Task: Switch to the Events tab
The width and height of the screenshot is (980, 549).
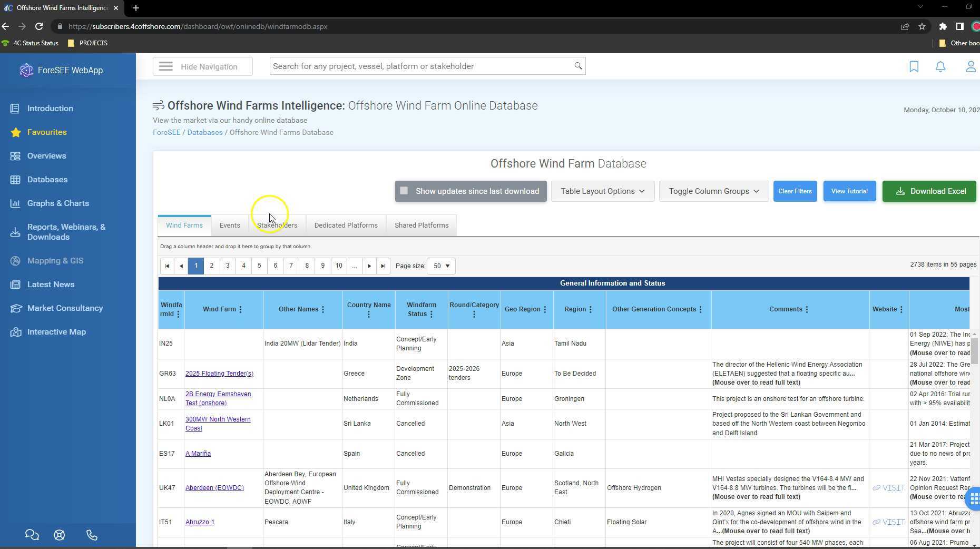Action: pos(230,226)
